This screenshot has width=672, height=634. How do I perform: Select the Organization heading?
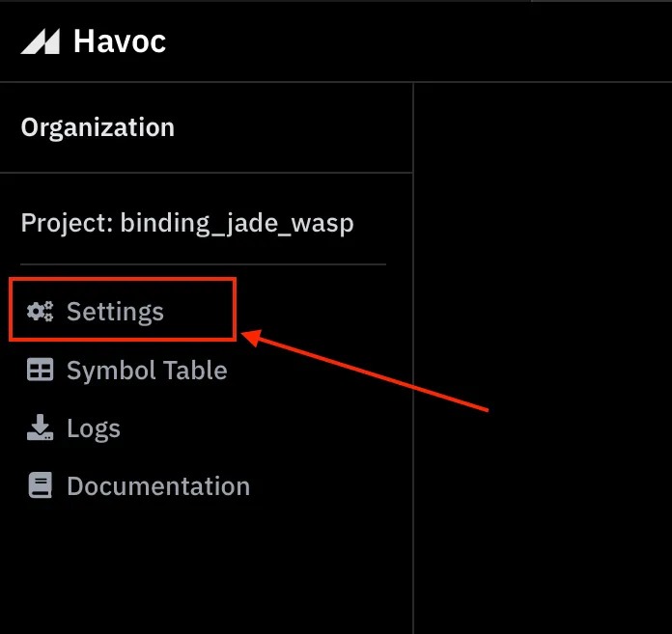tap(98, 127)
